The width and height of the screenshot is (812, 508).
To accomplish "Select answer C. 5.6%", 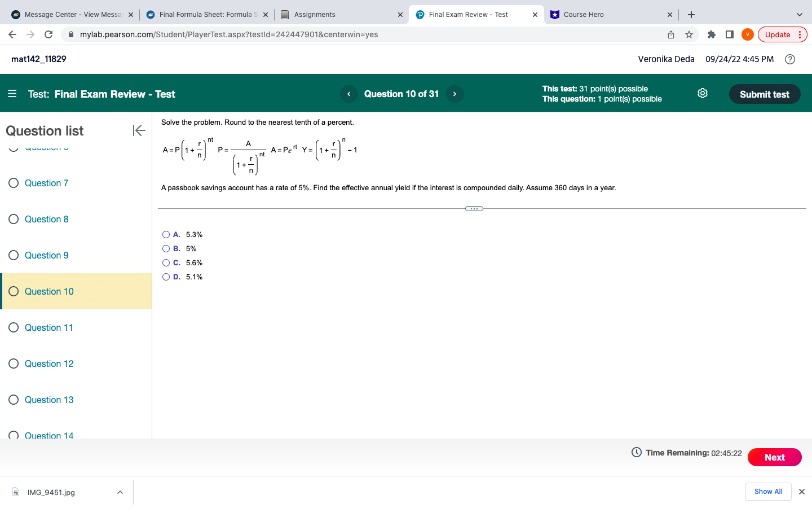I will pos(166,263).
